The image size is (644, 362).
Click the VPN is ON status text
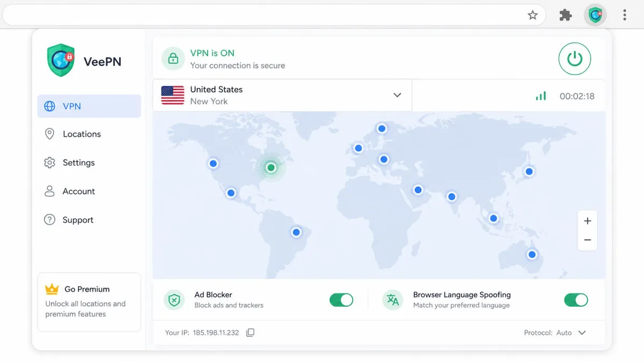coord(213,53)
